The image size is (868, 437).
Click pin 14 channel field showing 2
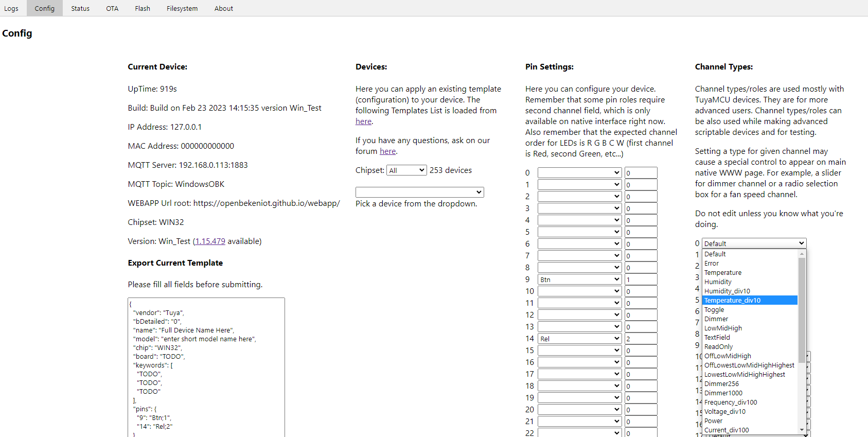pyautogui.click(x=641, y=339)
